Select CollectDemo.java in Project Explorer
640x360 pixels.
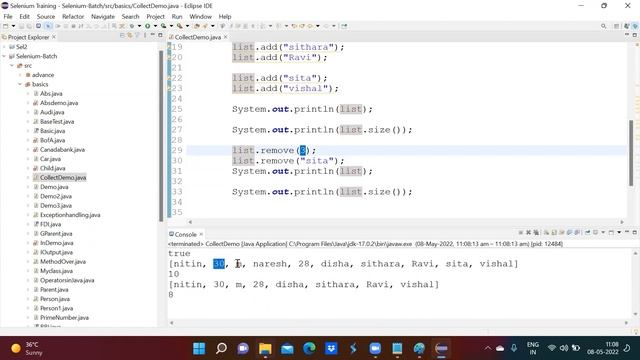[63, 178]
